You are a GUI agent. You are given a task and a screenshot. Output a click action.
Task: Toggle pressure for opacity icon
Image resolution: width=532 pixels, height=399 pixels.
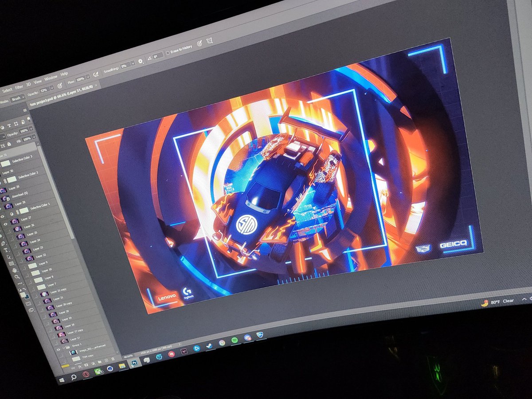(59, 86)
